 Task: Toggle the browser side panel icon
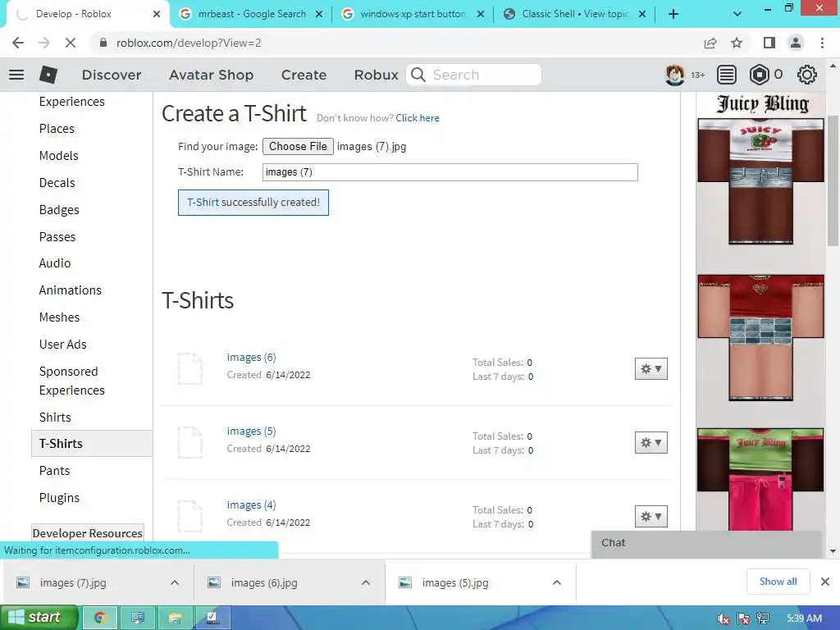point(769,43)
